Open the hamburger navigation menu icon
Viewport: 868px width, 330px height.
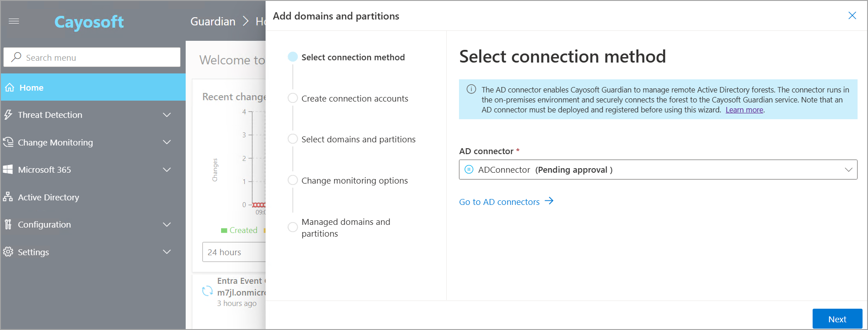click(x=14, y=21)
